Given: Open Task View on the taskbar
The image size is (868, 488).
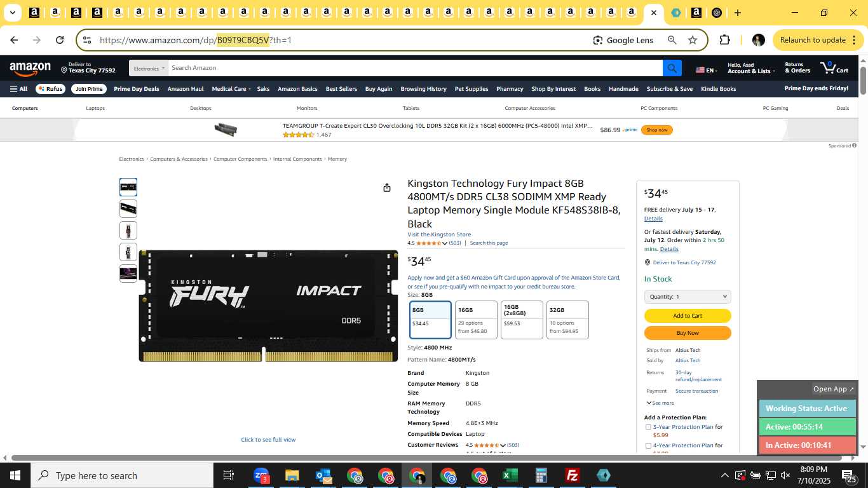Looking at the screenshot, I should (x=229, y=475).
